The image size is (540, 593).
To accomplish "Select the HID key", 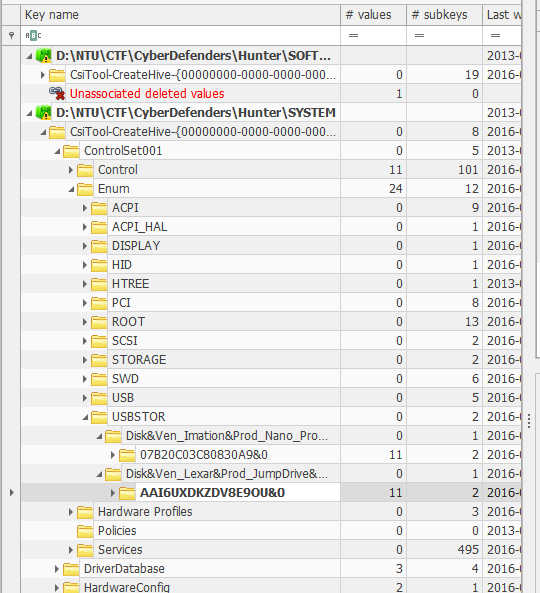I will tap(121, 265).
